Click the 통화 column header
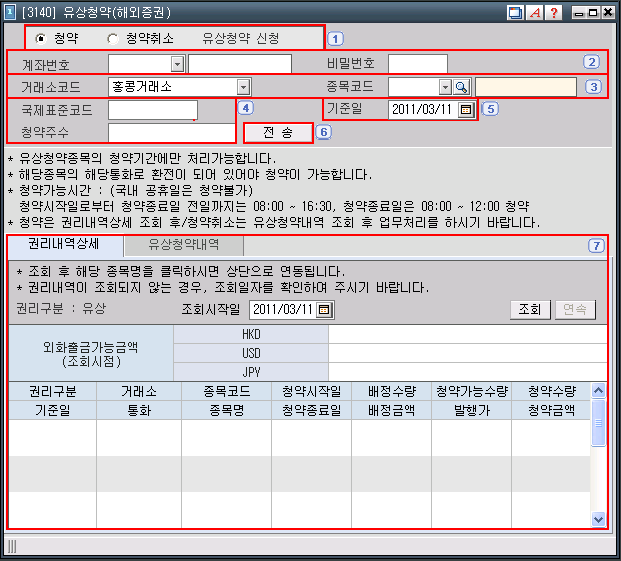Viewport: 621px width, 561px height. point(139,410)
